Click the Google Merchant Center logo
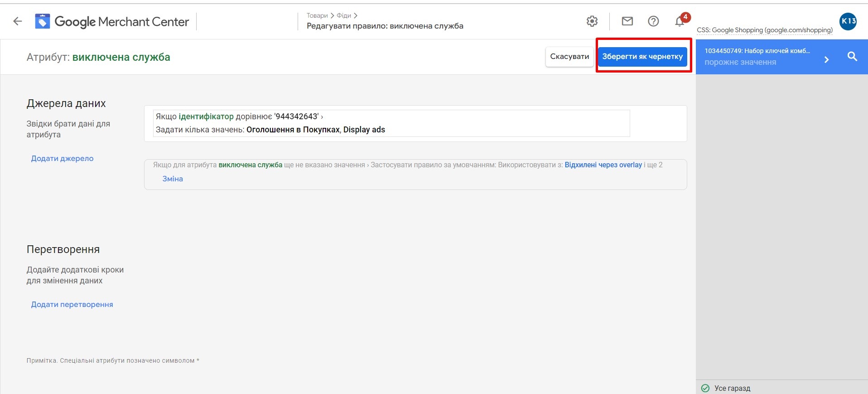 [112, 21]
